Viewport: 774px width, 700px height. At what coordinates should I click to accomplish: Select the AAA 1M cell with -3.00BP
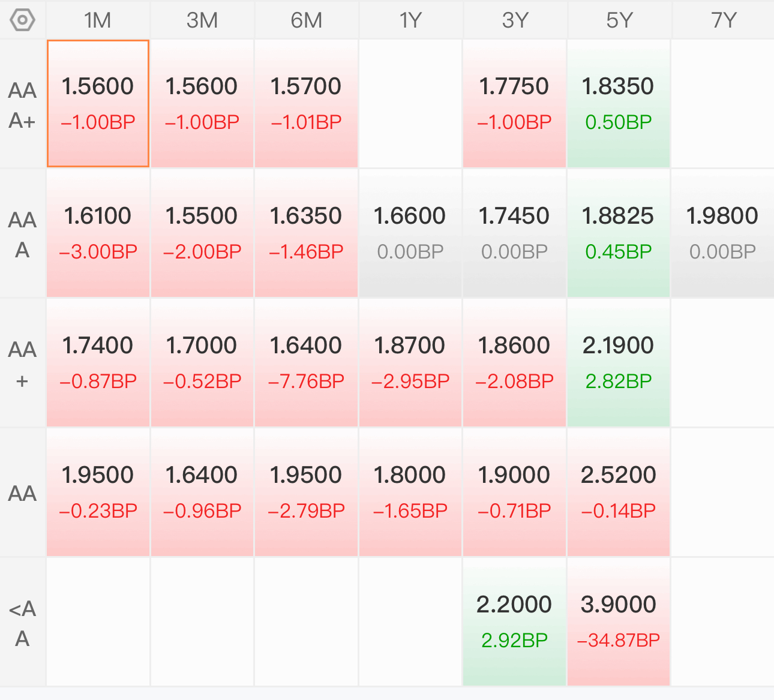(98, 233)
